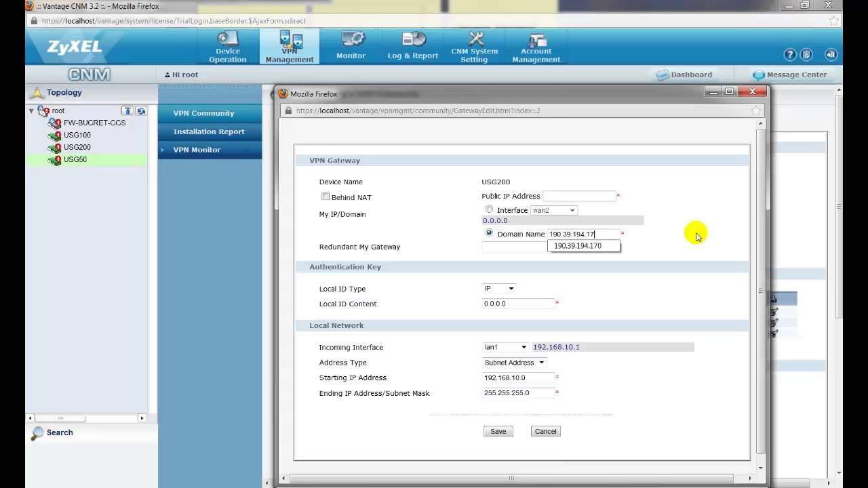
Task: Click the help question mark icon
Action: [789, 55]
